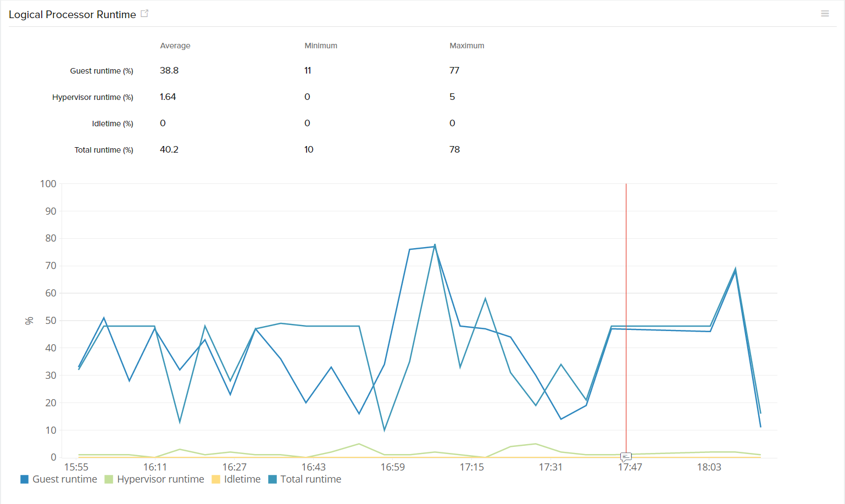The height and width of the screenshot is (504, 845).
Task: Hide the Hypervisor runtime series via legend text
Action: 160,479
